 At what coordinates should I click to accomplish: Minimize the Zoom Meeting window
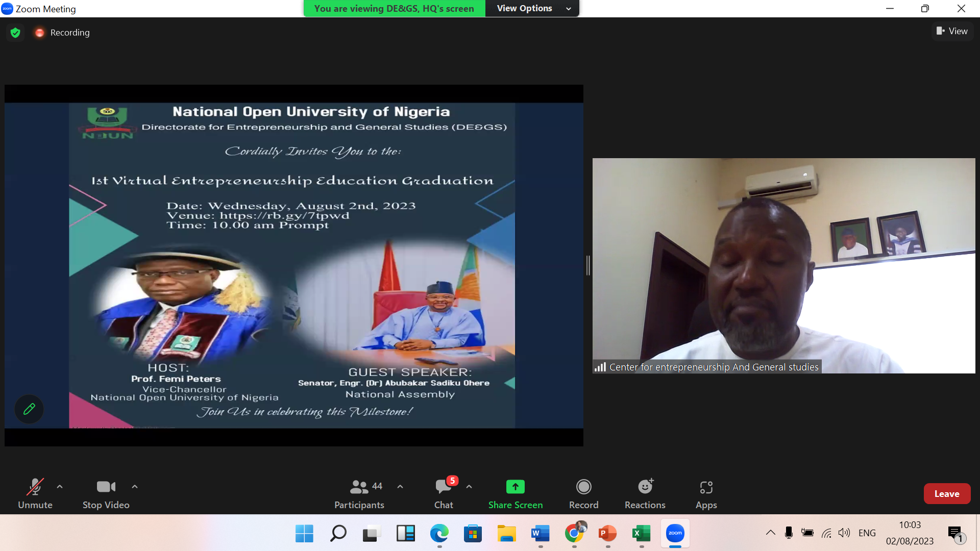click(x=890, y=9)
